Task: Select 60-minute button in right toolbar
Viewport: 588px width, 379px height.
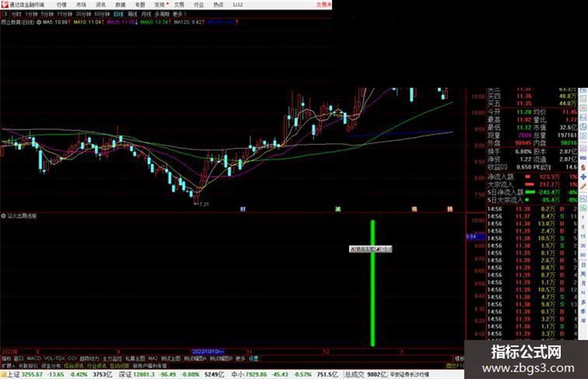Action: [x=583, y=255]
